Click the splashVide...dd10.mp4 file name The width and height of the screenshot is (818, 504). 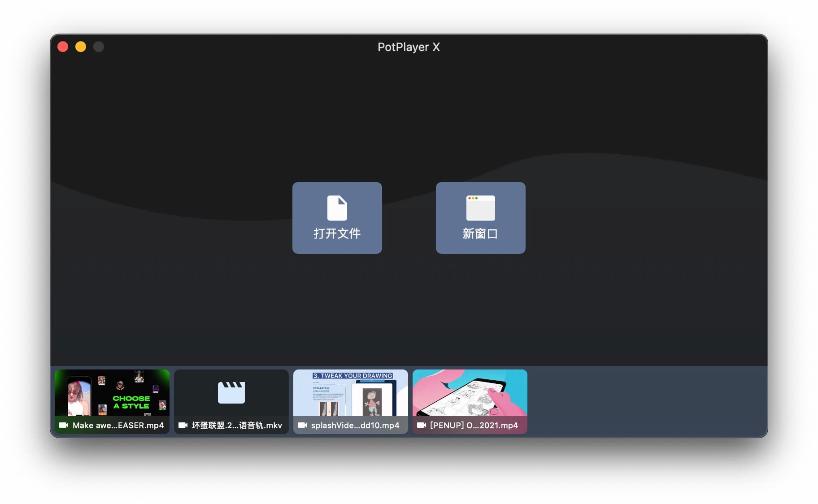tap(355, 425)
